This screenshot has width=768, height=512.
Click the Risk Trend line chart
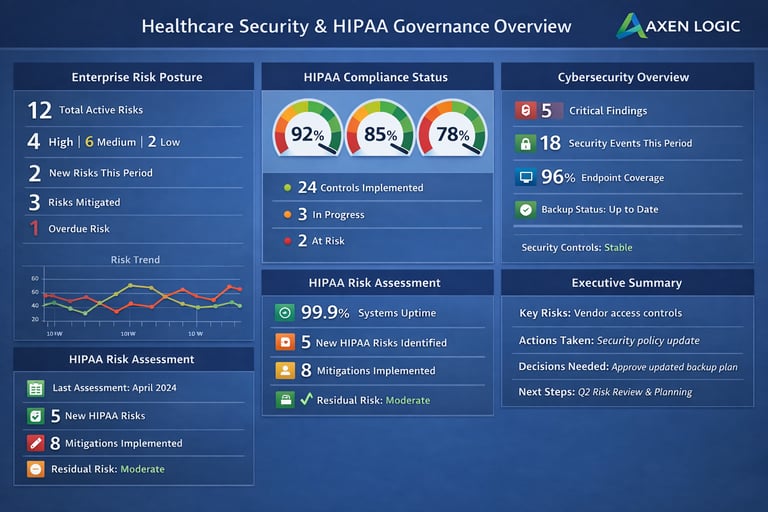point(133,299)
